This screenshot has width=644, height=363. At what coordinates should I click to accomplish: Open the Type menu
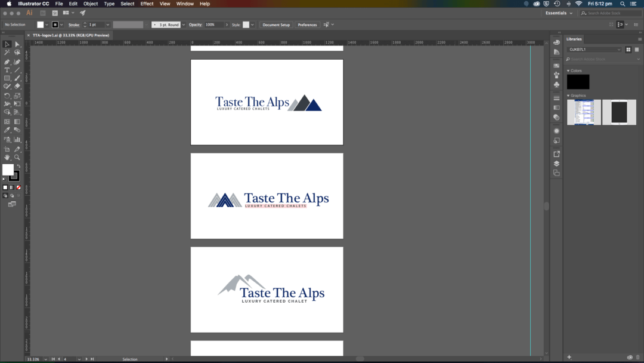109,4
